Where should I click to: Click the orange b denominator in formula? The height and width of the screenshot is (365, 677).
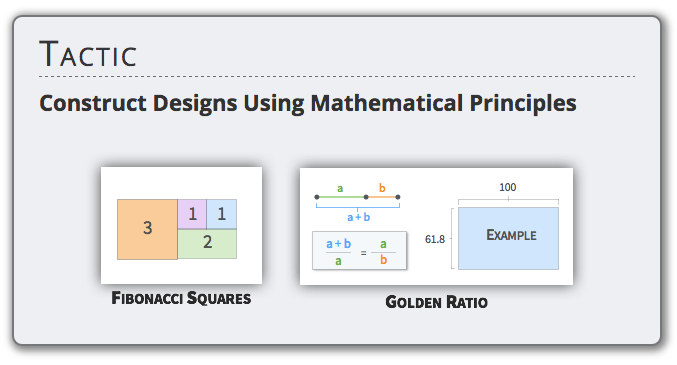tap(383, 260)
